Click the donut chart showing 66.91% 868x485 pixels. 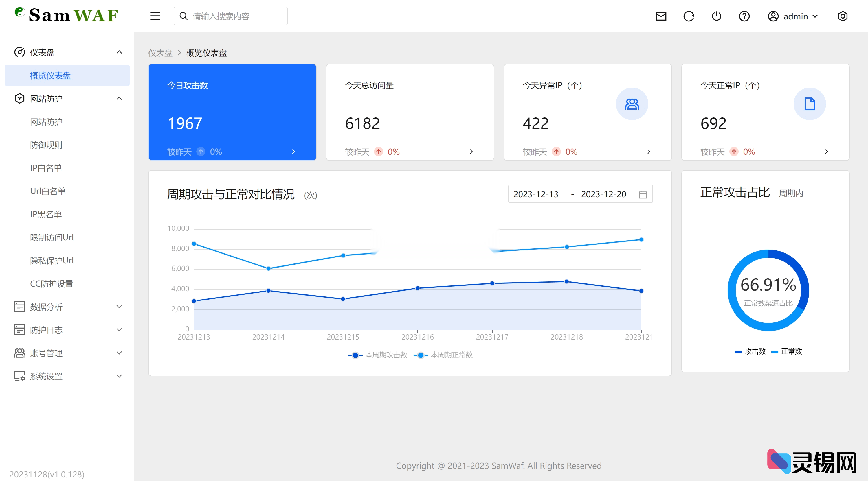[x=769, y=290]
